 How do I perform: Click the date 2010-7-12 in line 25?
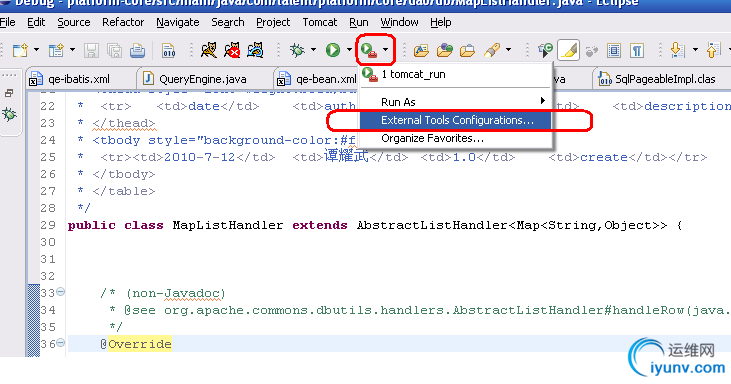point(199,157)
